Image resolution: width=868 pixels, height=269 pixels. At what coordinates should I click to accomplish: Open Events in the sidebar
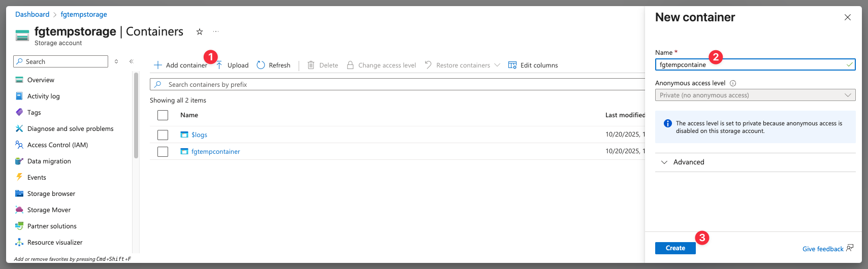point(37,177)
